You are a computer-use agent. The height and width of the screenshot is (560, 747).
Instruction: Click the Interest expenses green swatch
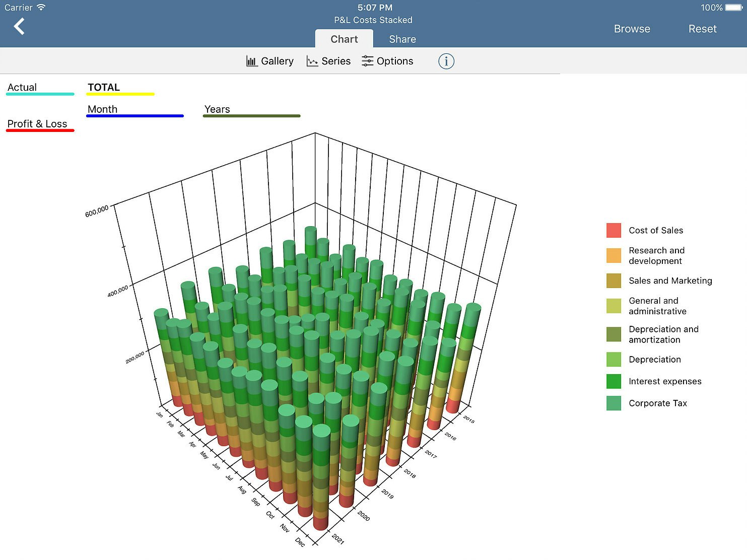pos(614,381)
